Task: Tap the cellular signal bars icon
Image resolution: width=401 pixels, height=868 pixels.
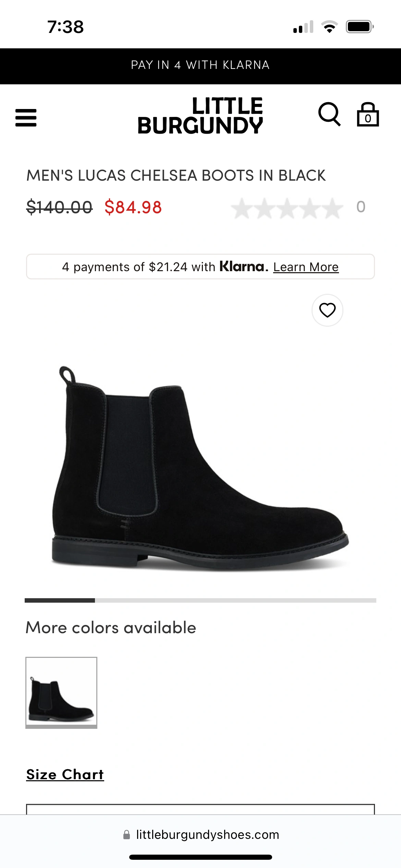Action: point(303,27)
